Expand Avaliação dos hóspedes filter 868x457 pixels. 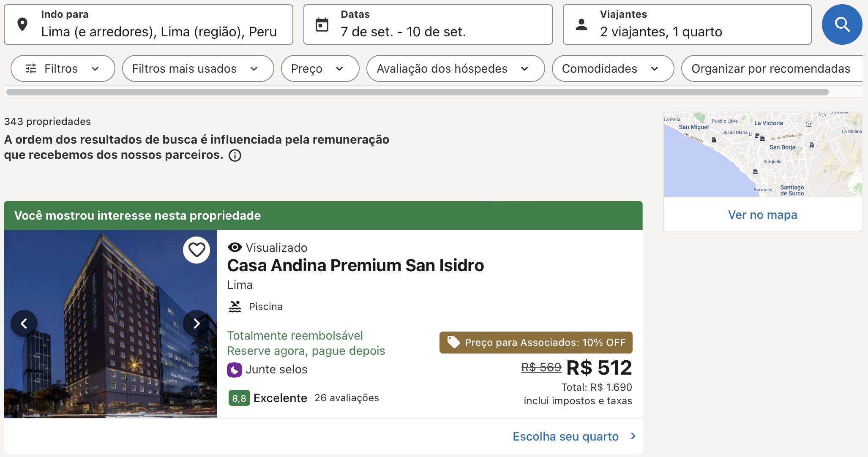pos(456,68)
